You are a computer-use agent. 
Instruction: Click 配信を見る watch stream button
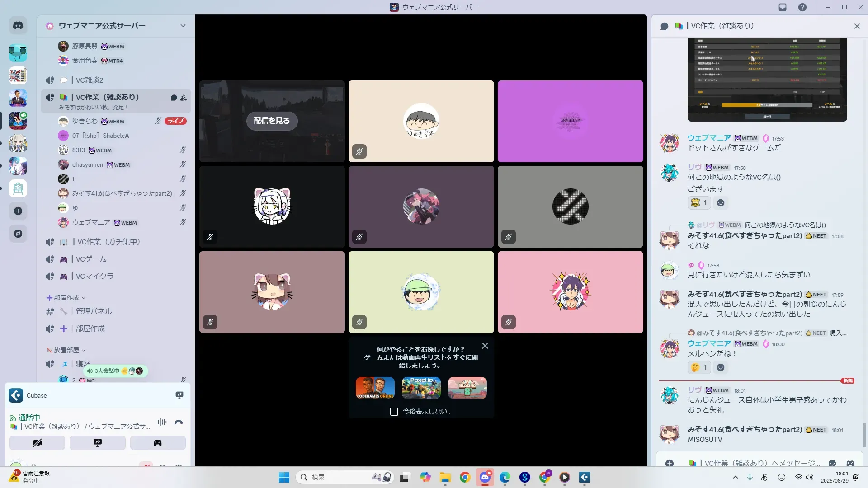pos(272,121)
